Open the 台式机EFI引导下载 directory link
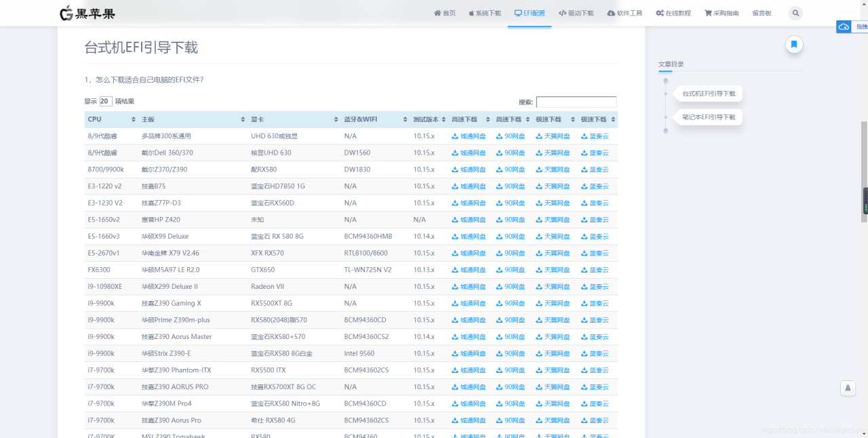The image size is (868, 438). pyautogui.click(x=707, y=94)
